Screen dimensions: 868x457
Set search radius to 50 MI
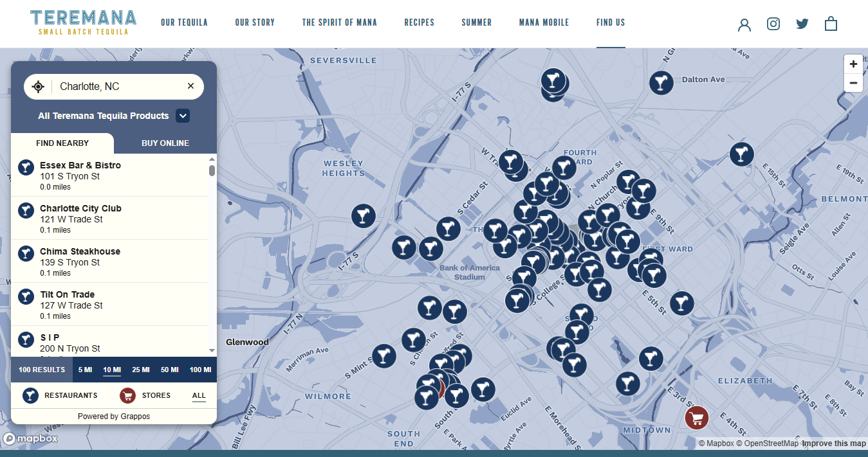pos(170,370)
